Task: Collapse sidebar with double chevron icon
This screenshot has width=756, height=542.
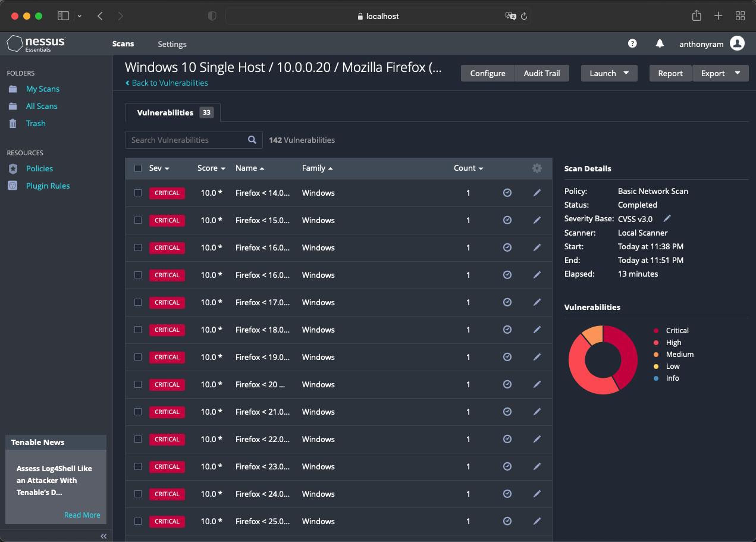Action: [x=103, y=536]
